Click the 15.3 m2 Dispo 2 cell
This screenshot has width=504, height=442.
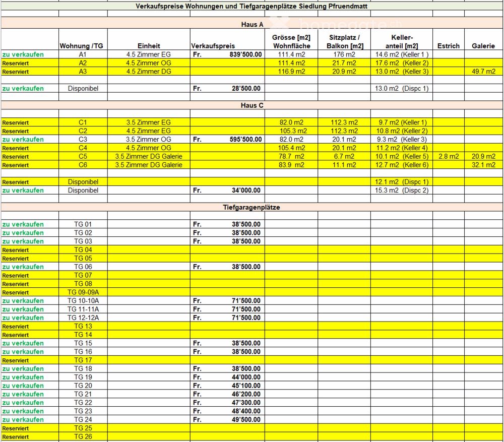(x=401, y=191)
